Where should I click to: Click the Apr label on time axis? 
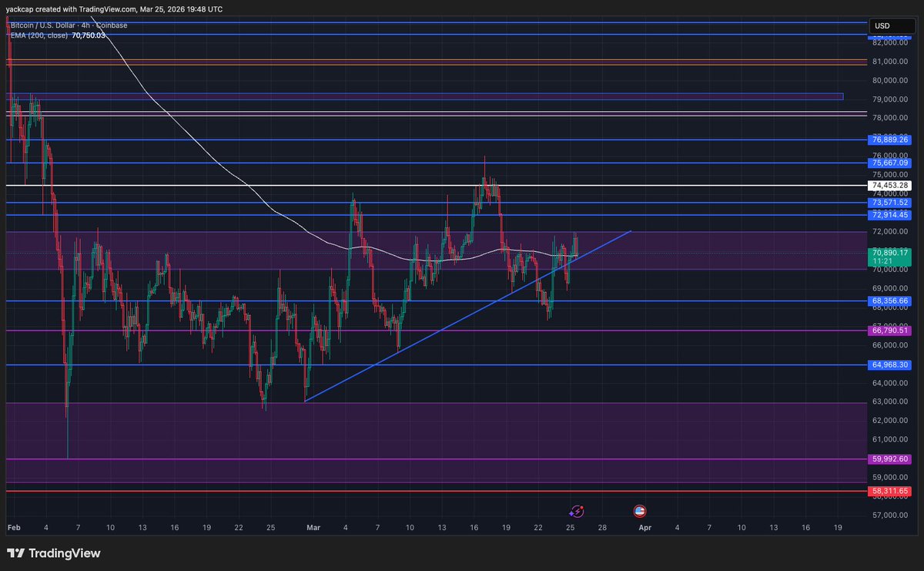click(645, 528)
